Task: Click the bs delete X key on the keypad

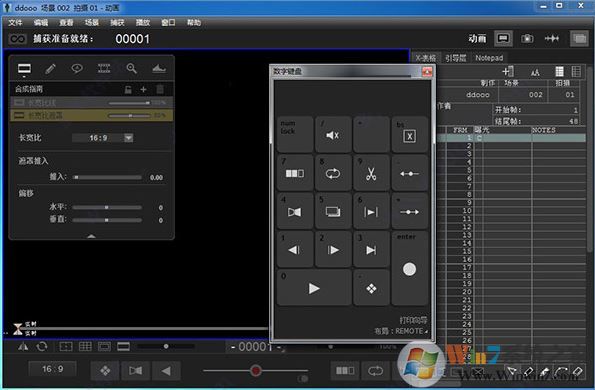Action: pyautogui.click(x=409, y=135)
